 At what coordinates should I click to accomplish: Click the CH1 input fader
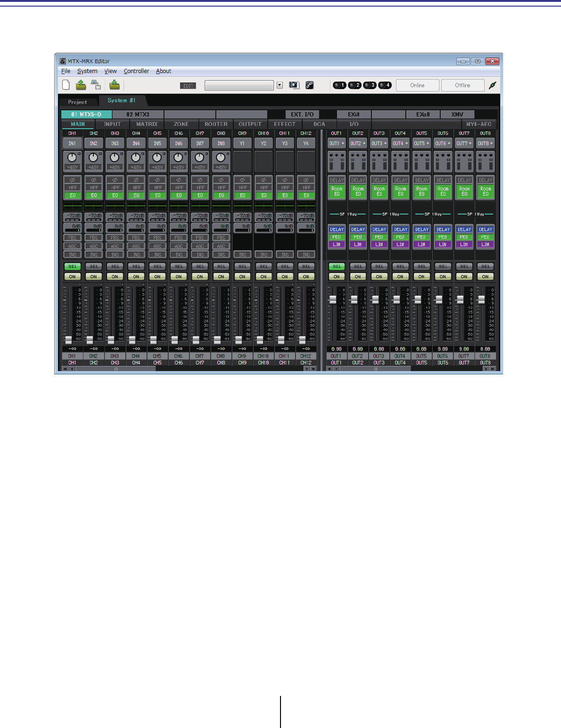68,339
